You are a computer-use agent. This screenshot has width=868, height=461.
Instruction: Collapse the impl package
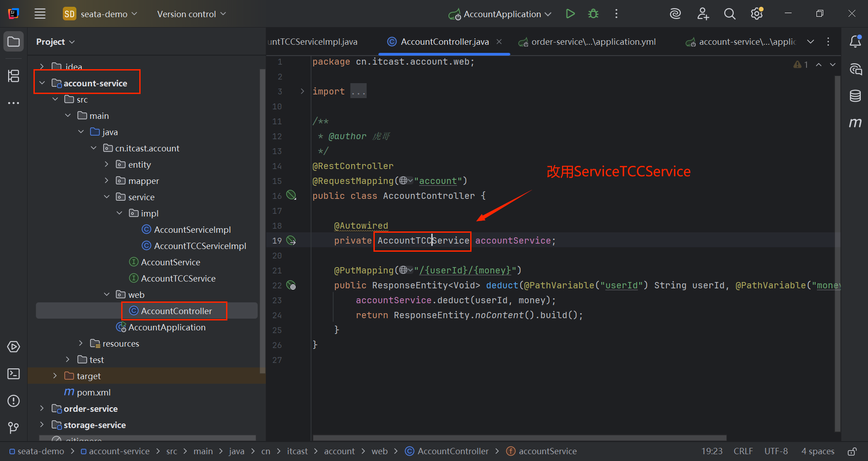pyautogui.click(x=119, y=213)
